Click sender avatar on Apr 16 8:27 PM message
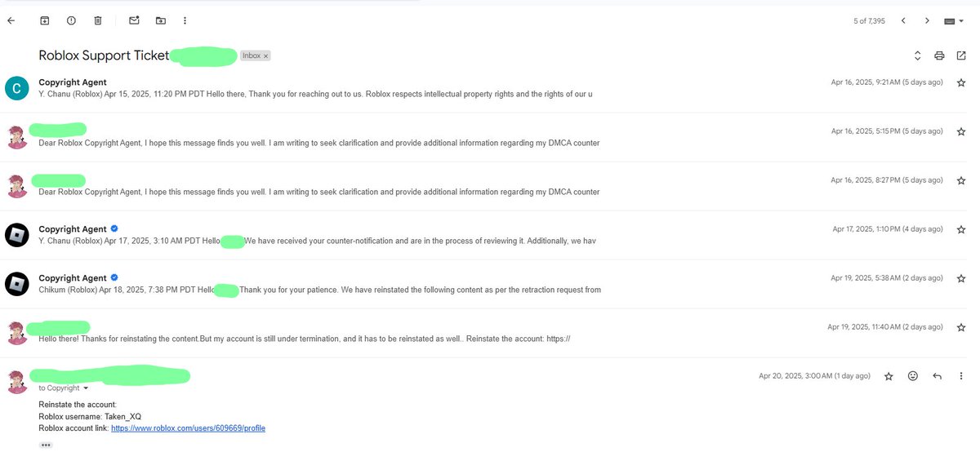Viewport: 980px width, 452px height. 16,186
